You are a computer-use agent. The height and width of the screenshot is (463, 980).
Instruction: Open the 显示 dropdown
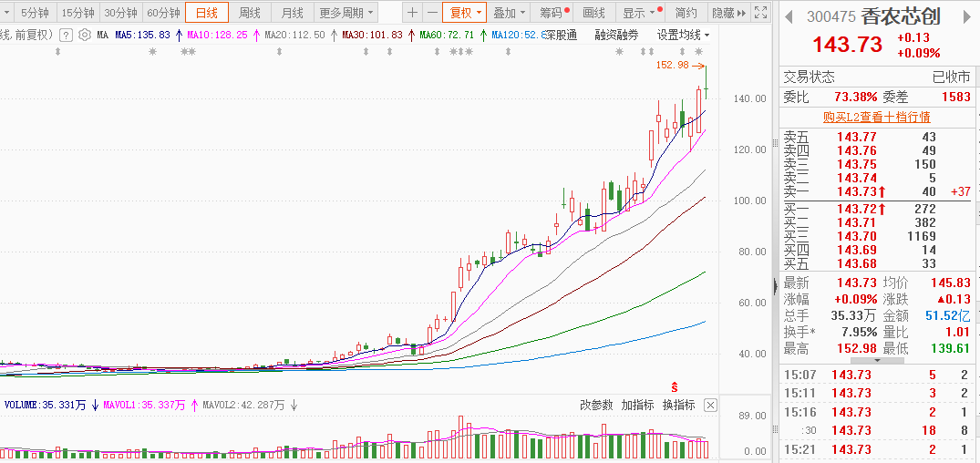640,13
